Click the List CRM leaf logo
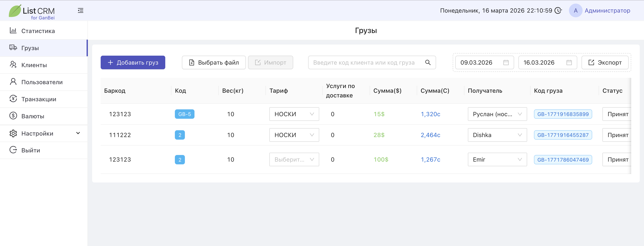Viewport: 644px width, 246px height. tap(15, 11)
